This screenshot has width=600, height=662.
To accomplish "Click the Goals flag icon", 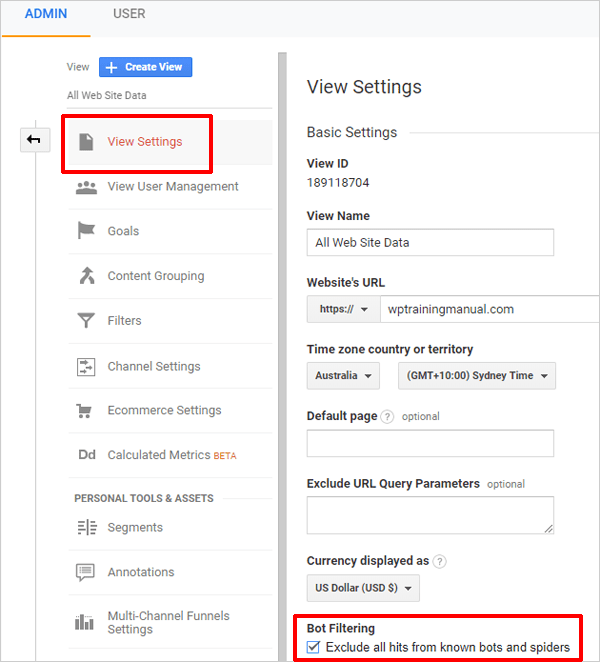I will pos(86,231).
